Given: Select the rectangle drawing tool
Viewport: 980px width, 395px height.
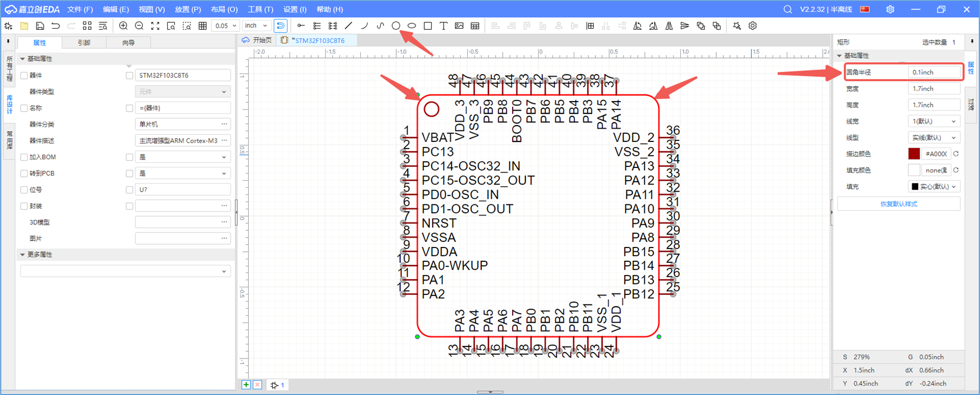Looking at the screenshot, I should [x=428, y=26].
